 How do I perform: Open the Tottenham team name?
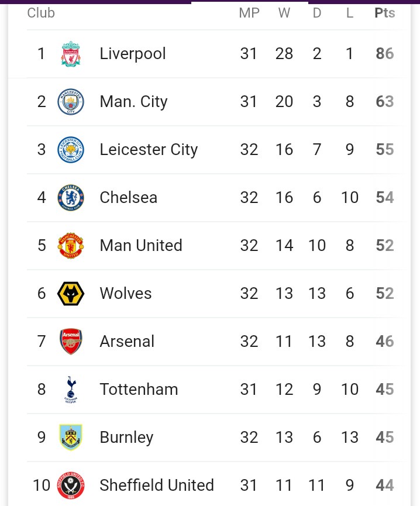tap(139, 390)
